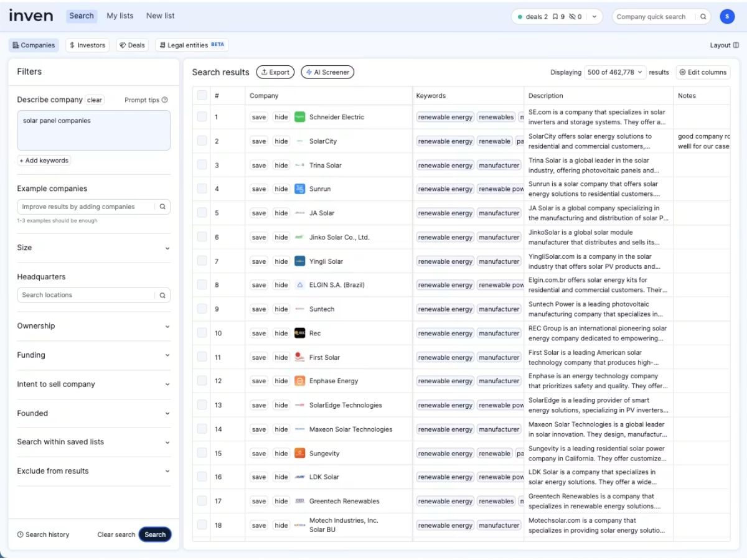
Task: Click the dark Search button
Action: point(155,534)
